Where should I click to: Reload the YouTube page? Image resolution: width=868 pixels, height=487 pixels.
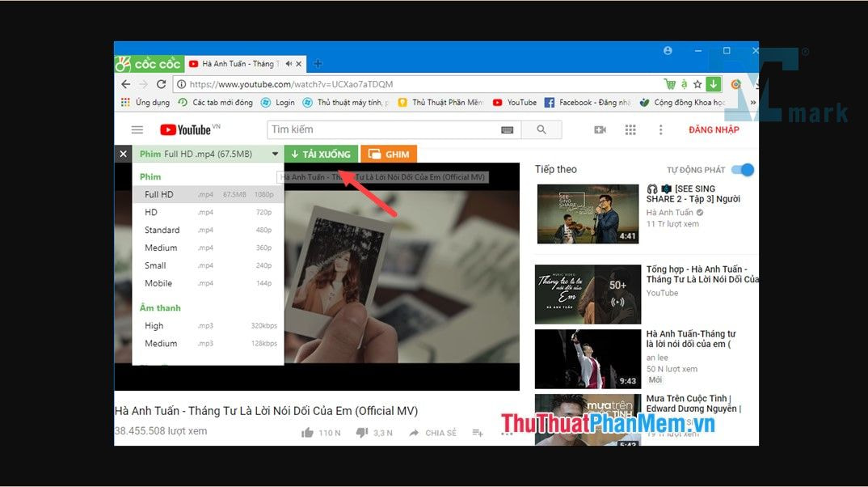(x=161, y=84)
